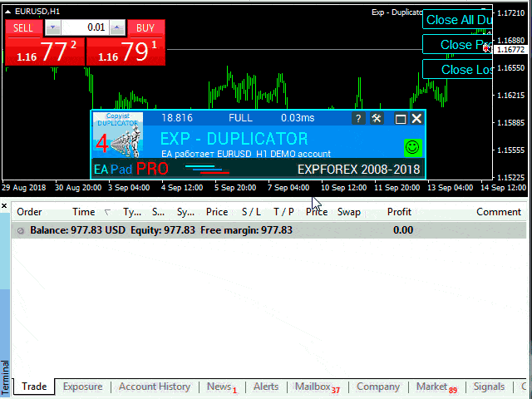Image resolution: width=532 pixels, height=399 pixels.
Task: Click the lot size 0.01 input field
Action: point(85,27)
